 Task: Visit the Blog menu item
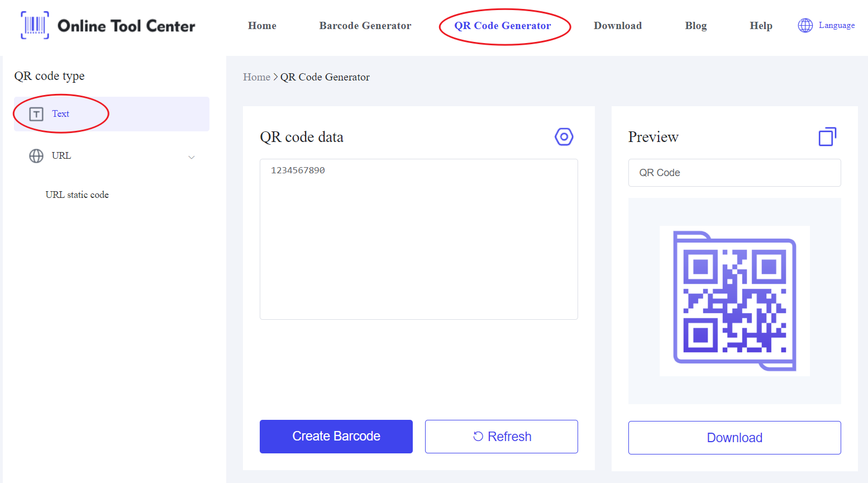coord(696,26)
